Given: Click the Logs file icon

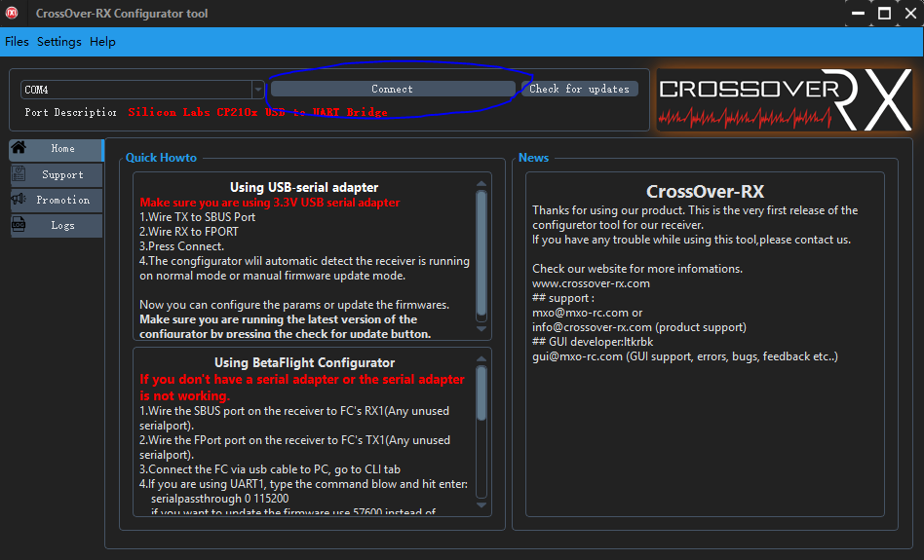Looking at the screenshot, I should (x=19, y=224).
